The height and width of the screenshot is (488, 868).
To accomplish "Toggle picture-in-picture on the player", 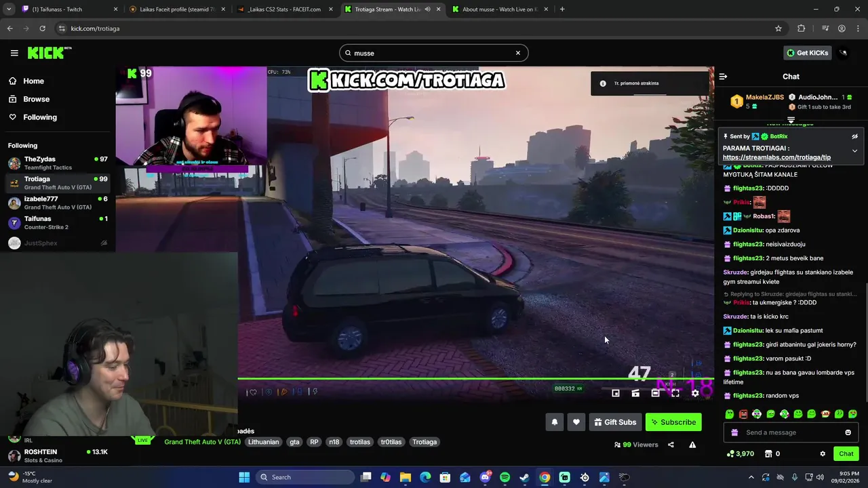I will (616, 393).
